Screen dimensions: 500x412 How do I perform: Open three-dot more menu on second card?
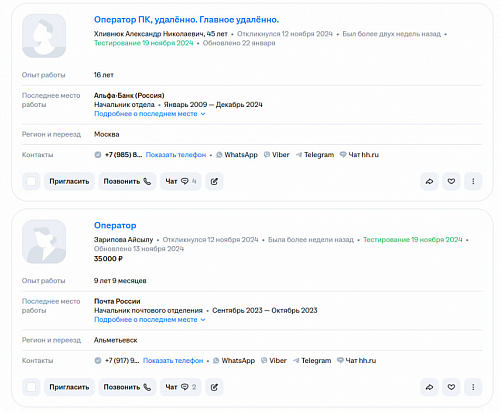pyautogui.click(x=473, y=387)
